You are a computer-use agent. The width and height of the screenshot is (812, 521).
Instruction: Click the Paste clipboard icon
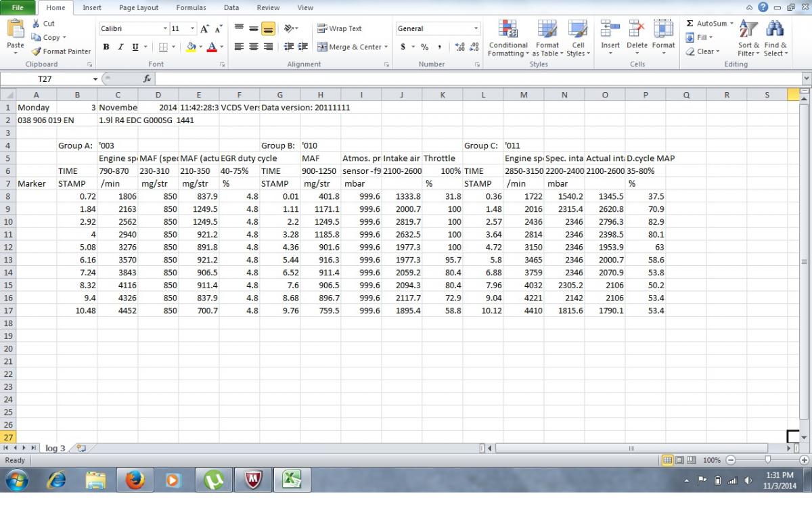point(15,28)
